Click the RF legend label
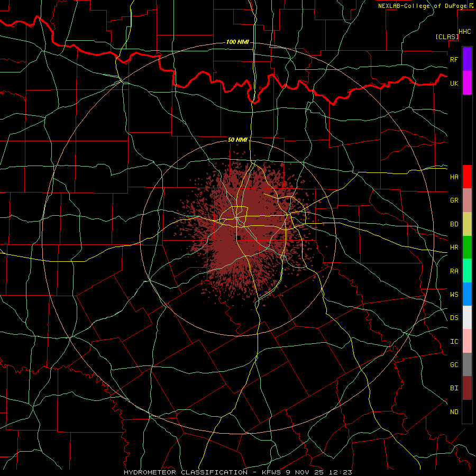Image resolution: width=476 pixels, height=476 pixels. (454, 59)
